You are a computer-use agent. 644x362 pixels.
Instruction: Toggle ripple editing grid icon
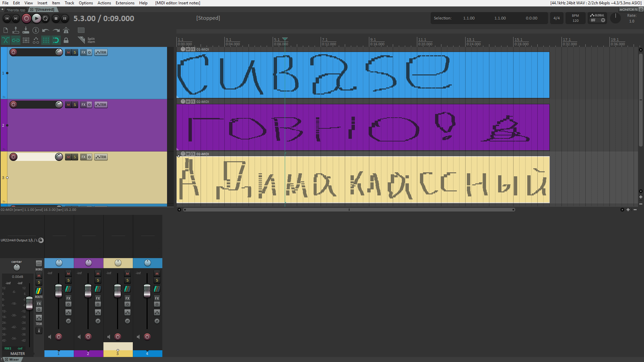26,41
